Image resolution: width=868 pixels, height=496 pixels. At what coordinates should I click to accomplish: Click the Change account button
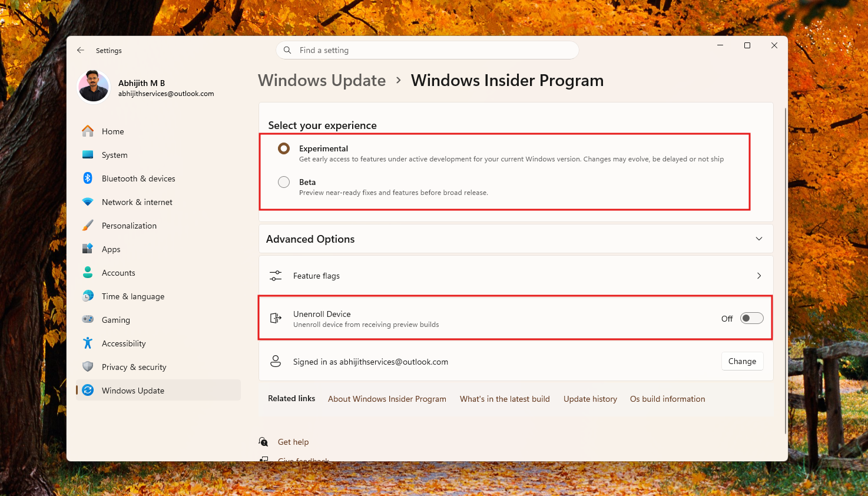coord(742,361)
